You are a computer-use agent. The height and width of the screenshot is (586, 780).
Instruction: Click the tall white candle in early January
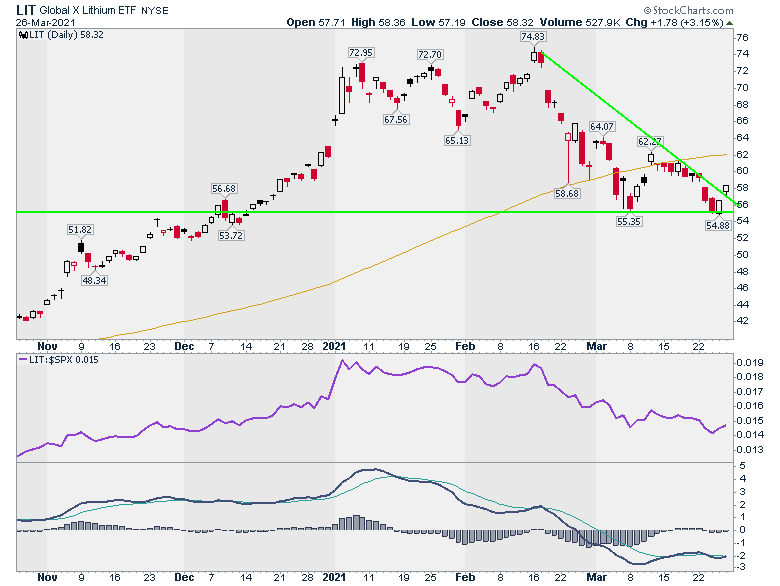click(x=342, y=91)
